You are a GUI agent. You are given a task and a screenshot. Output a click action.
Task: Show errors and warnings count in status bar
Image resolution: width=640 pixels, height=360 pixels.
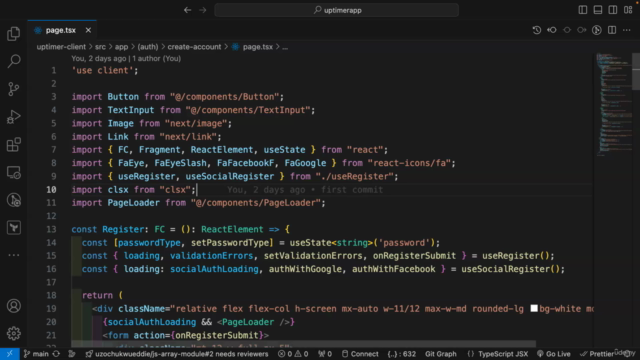coord(293,354)
